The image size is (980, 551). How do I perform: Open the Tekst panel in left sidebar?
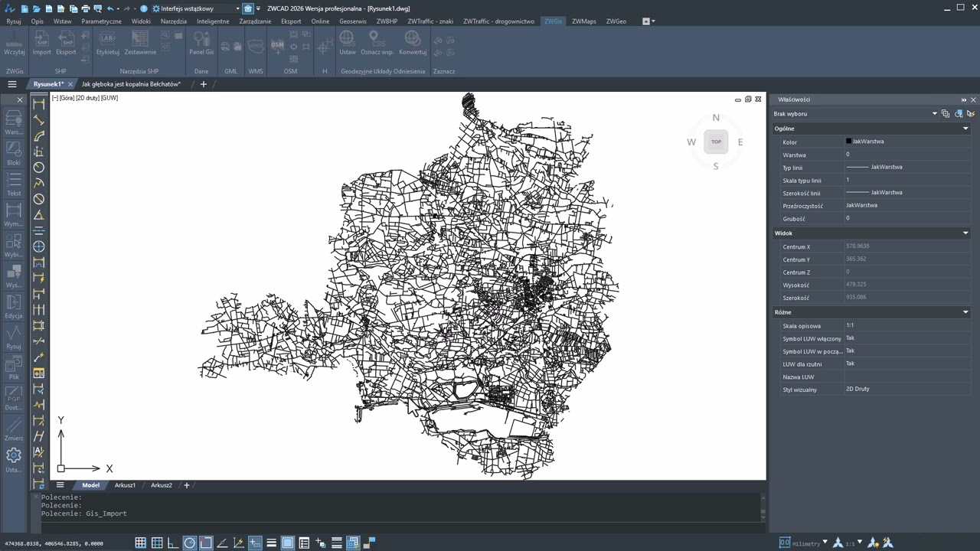(14, 184)
